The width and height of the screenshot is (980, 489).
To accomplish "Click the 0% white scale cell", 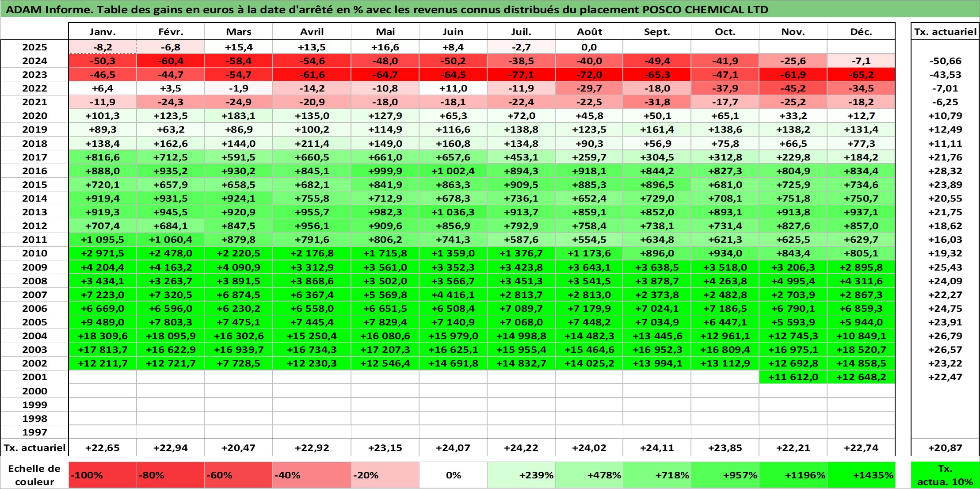I will [x=453, y=475].
